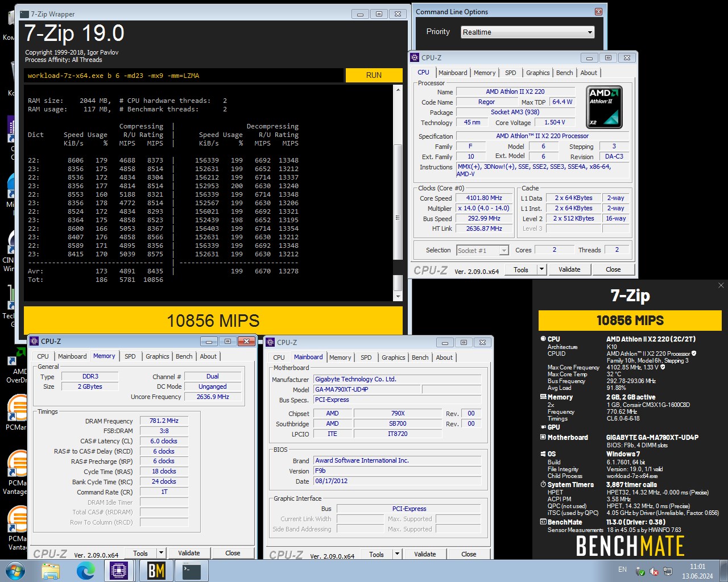The height and width of the screenshot is (582, 728).
Task: Open About tab in CPU window
Action: click(589, 73)
